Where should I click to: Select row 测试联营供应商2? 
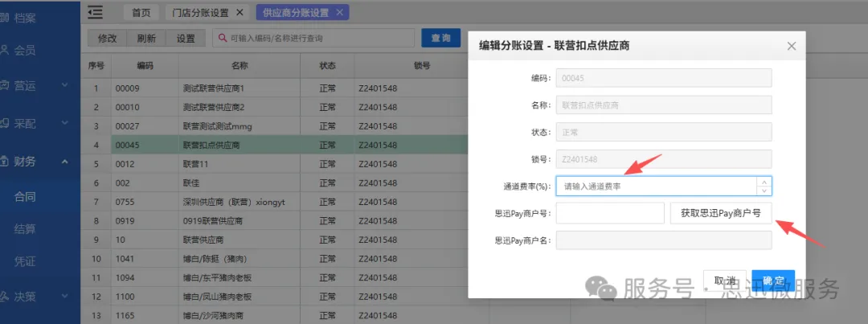coord(213,108)
